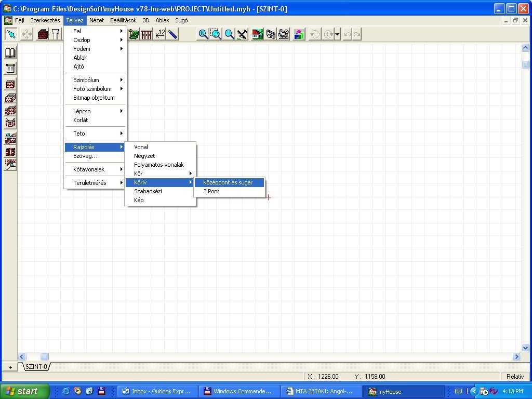This screenshot has height=399, width=532.
Task: Select the curved wall icon in sidebar
Action: pyautogui.click(x=10, y=123)
